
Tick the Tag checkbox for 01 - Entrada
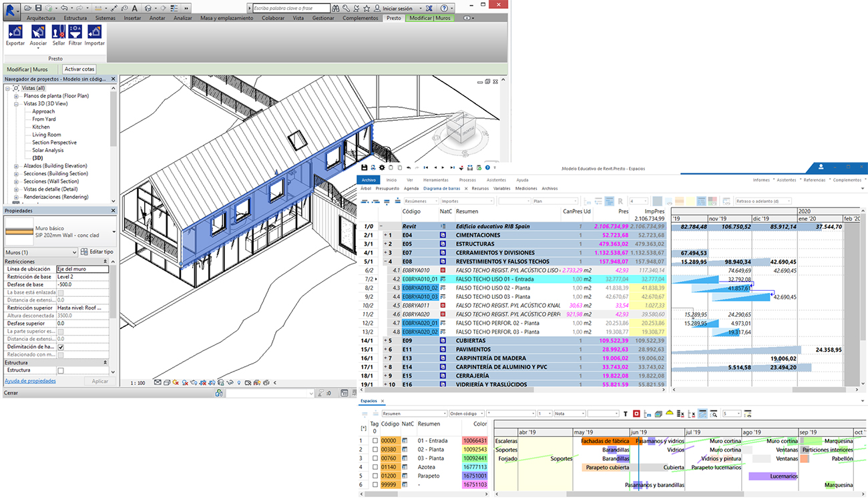click(375, 441)
